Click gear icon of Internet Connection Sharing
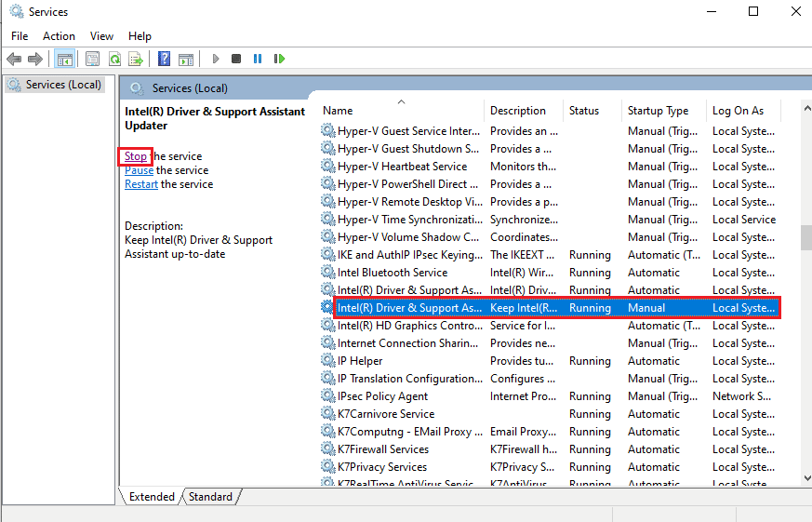 click(327, 342)
